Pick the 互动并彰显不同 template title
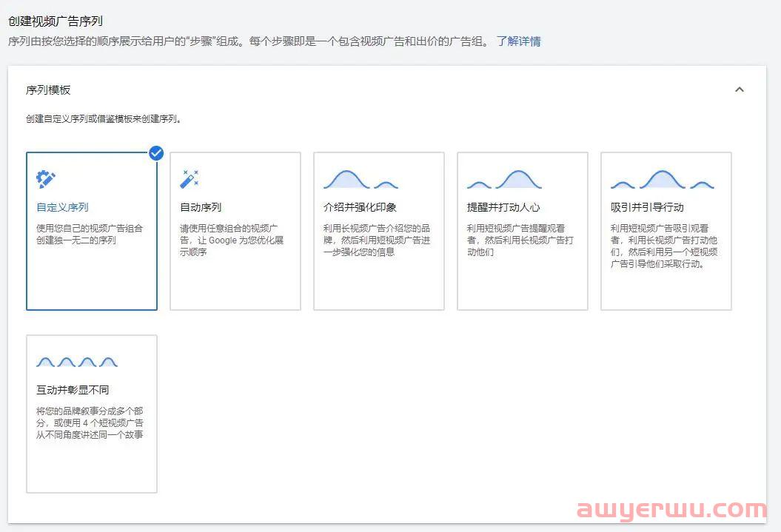Image resolution: width=781 pixels, height=532 pixels. pyautogui.click(x=73, y=389)
